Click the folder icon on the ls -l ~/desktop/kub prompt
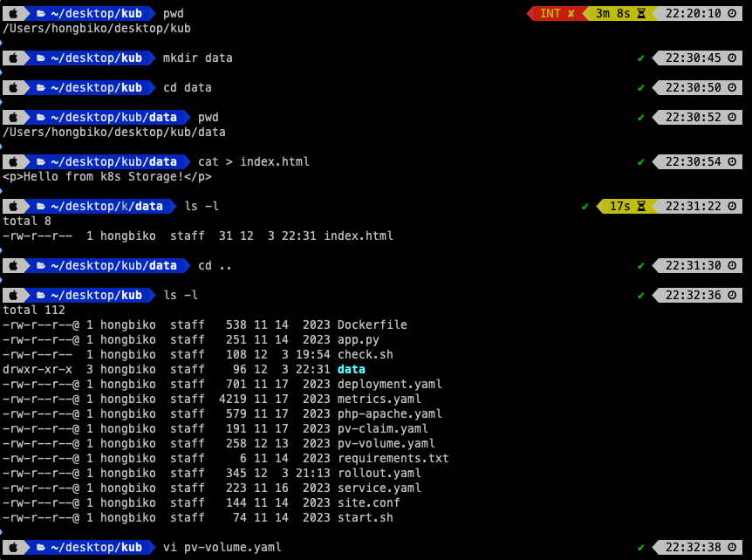 [x=41, y=296]
